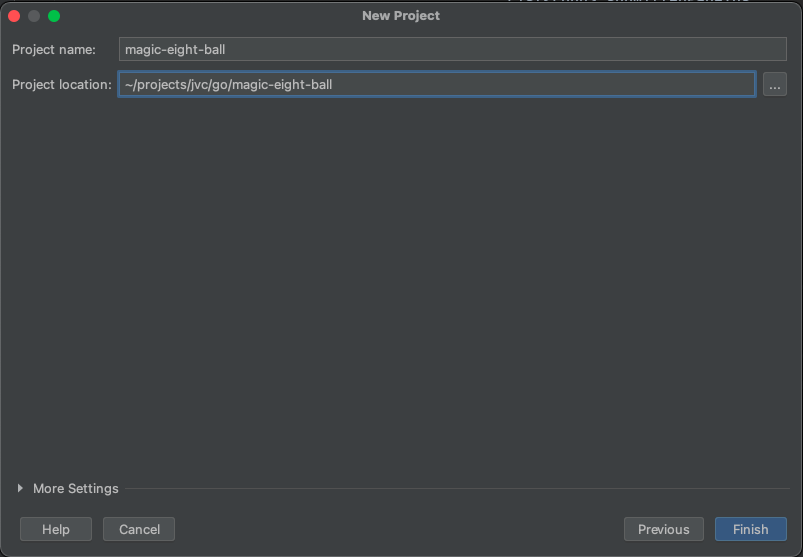This screenshot has height=557, width=803.
Task: Click the empty area in the dialog center
Action: 401,290
